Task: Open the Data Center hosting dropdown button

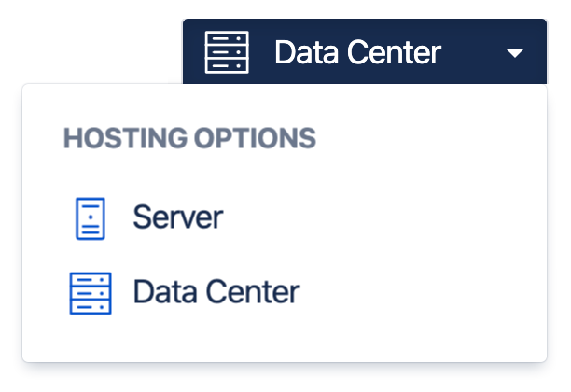Action: [364, 52]
